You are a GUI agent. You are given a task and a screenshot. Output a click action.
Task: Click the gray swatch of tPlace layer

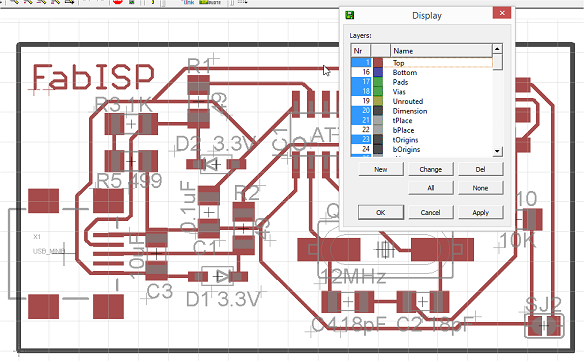[x=378, y=120]
